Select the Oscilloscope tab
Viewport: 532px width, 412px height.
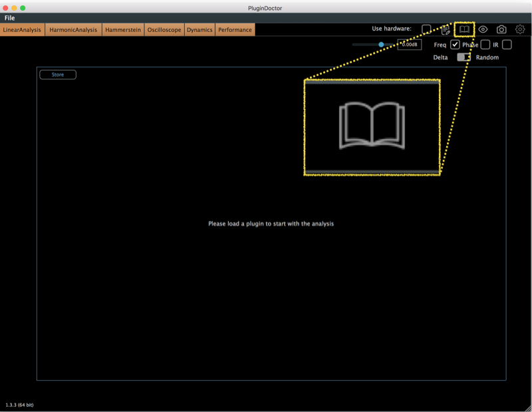pyautogui.click(x=164, y=29)
